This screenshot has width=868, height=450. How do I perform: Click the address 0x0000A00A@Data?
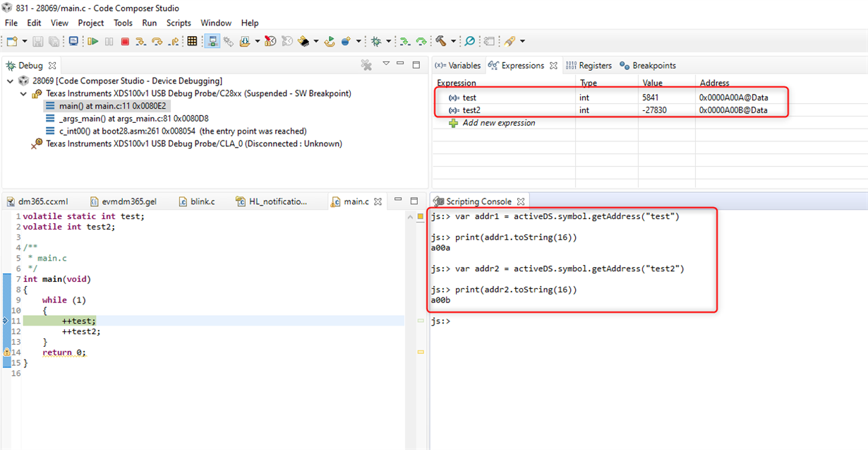click(x=733, y=97)
